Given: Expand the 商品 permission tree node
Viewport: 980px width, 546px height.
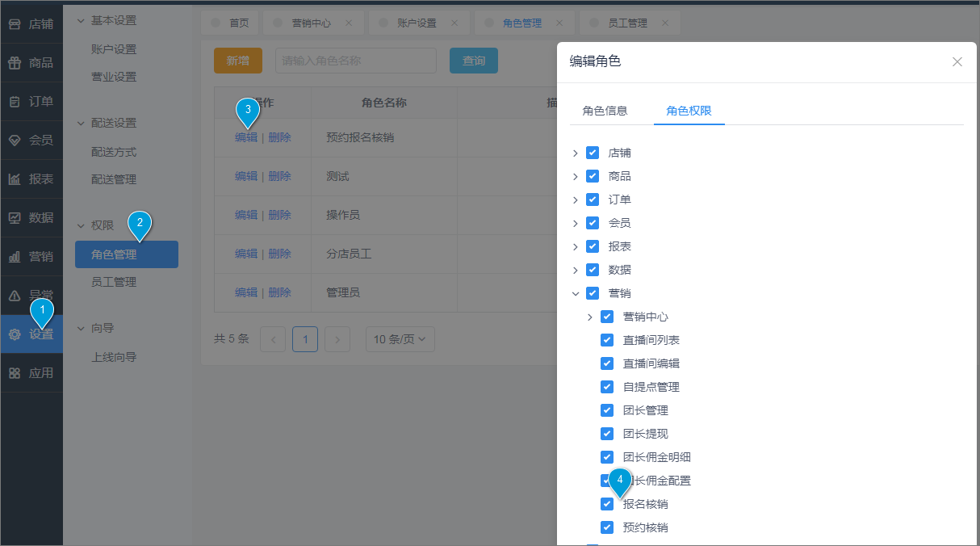Looking at the screenshot, I should click(x=576, y=176).
